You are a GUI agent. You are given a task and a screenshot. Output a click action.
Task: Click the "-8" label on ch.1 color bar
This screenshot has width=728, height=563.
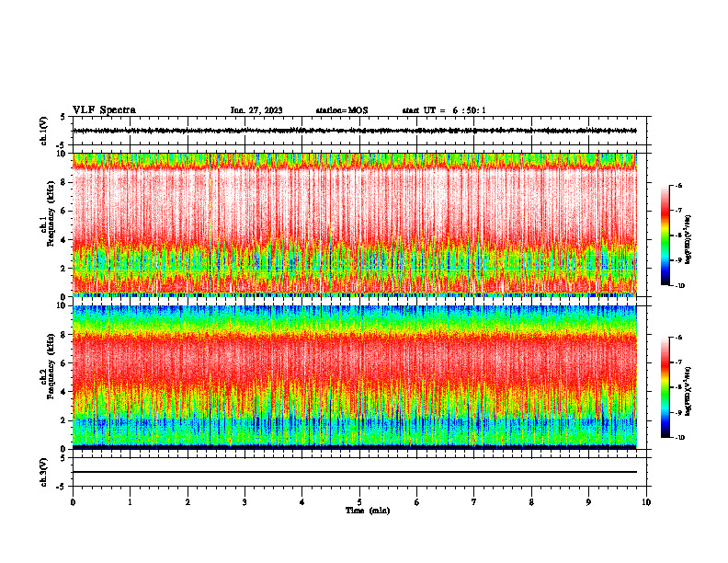click(678, 236)
